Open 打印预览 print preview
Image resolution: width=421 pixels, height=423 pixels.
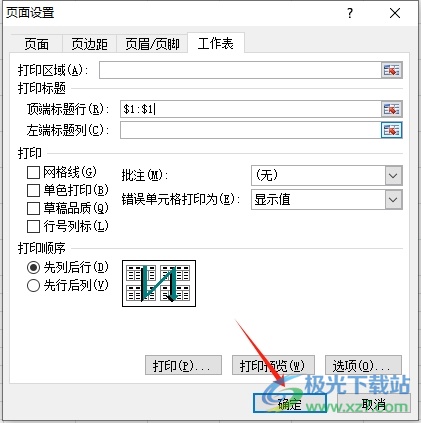pyautogui.click(x=273, y=365)
